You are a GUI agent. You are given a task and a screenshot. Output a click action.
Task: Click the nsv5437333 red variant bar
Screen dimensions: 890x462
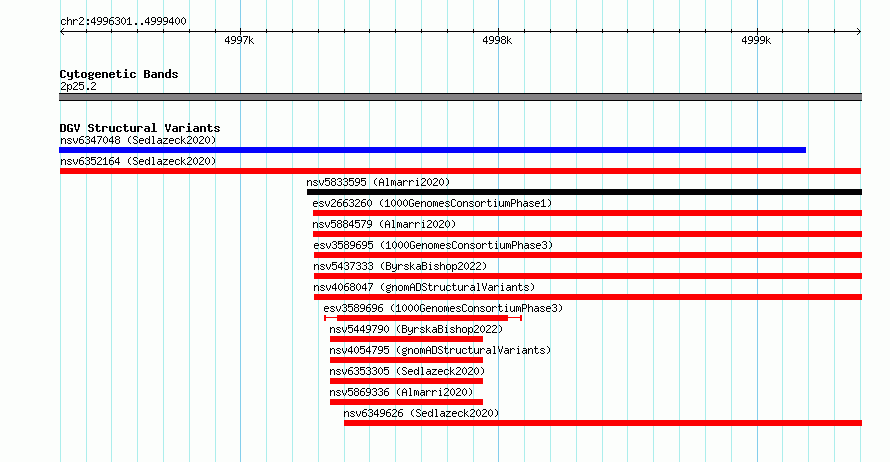(587, 276)
